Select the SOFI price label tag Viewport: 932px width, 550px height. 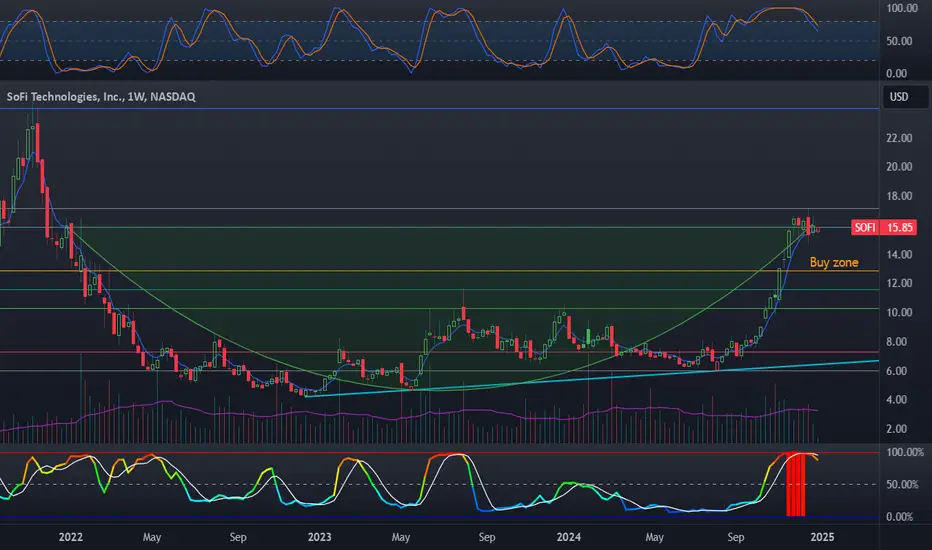coord(865,227)
